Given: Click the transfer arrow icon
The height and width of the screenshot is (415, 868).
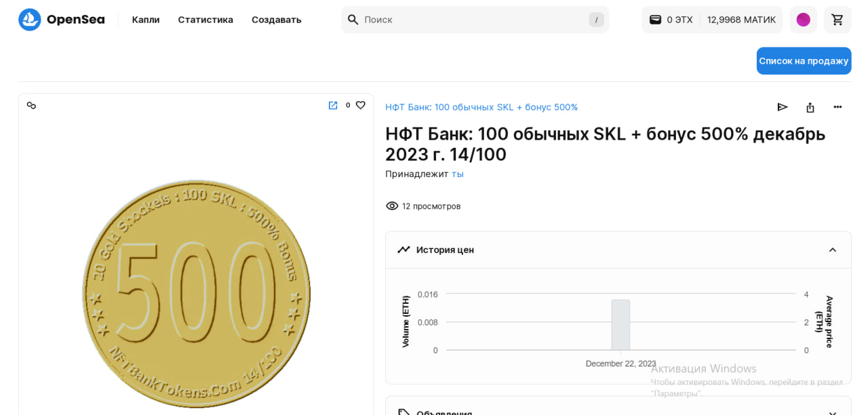Looking at the screenshot, I should [782, 107].
